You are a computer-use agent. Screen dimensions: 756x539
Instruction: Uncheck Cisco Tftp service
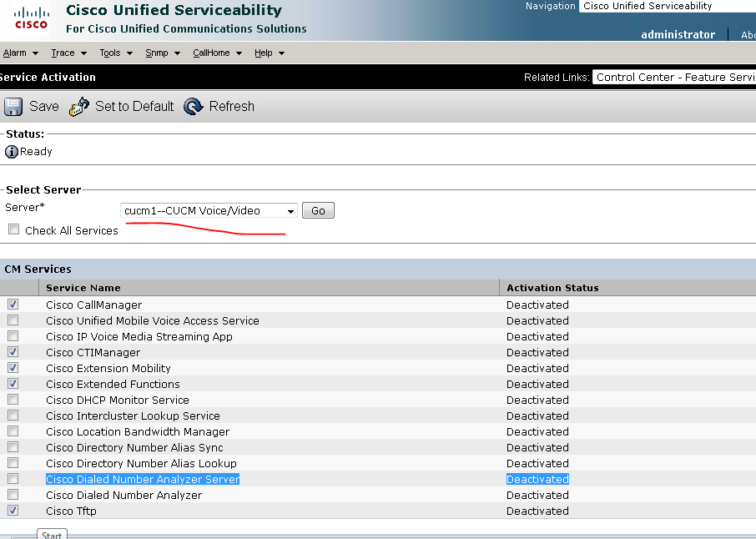point(13,510)
